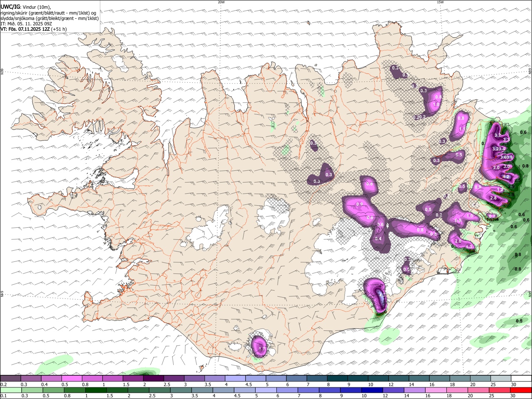532x399 pixels.
Task: Click the '0.2' label on upper scale
Action: (3, 384)
